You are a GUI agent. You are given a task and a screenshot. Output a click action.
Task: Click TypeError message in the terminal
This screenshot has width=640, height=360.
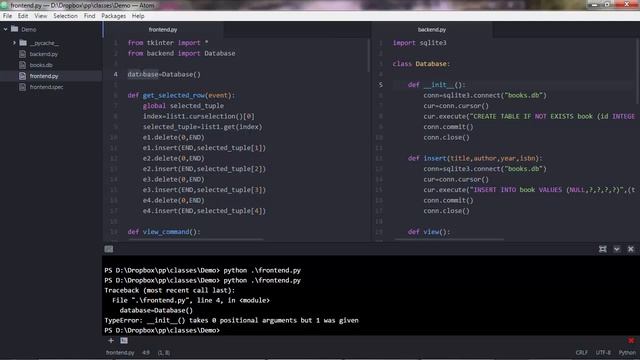click(x=231, y=320)
